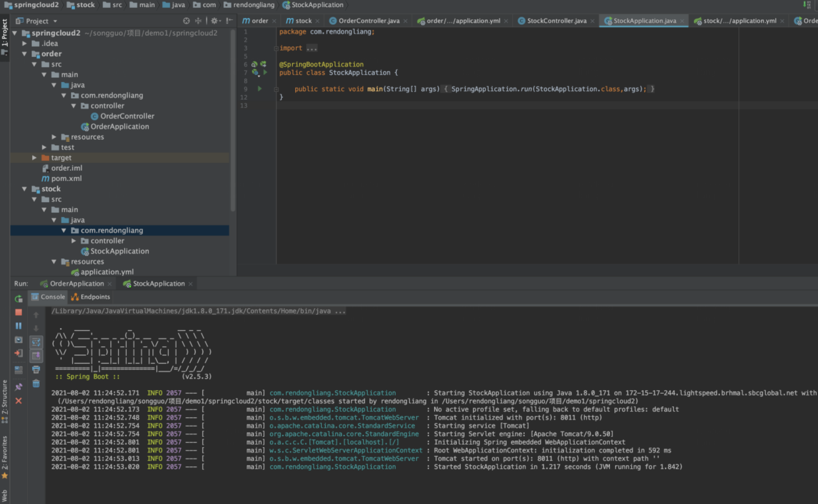Select StockApplication in project tree
Image resolution: width=818 pixels, height=504 pixels.
115,251
